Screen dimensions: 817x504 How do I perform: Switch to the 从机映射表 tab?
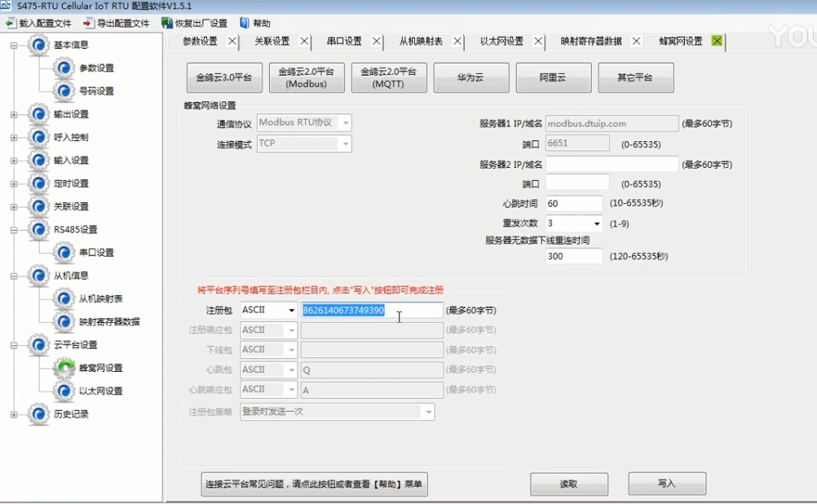pyautogui.click(x=421, y=41)
